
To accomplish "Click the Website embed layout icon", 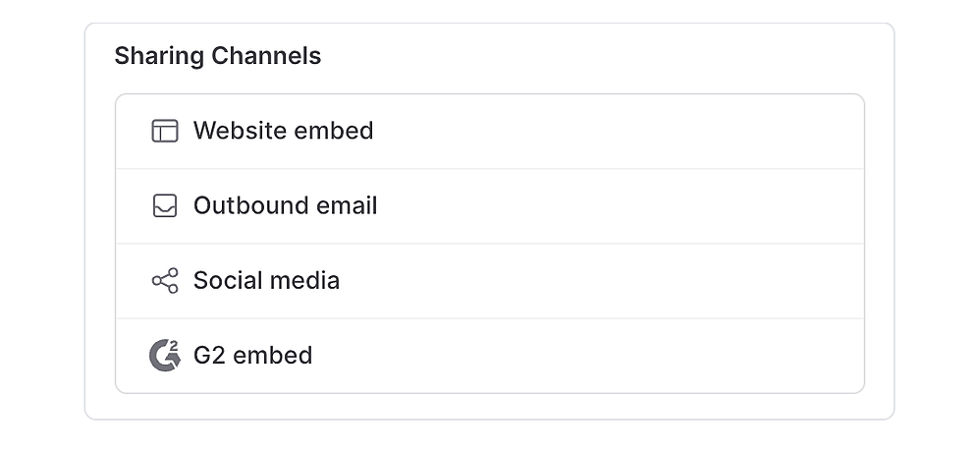I will click(x=165, y=131).
